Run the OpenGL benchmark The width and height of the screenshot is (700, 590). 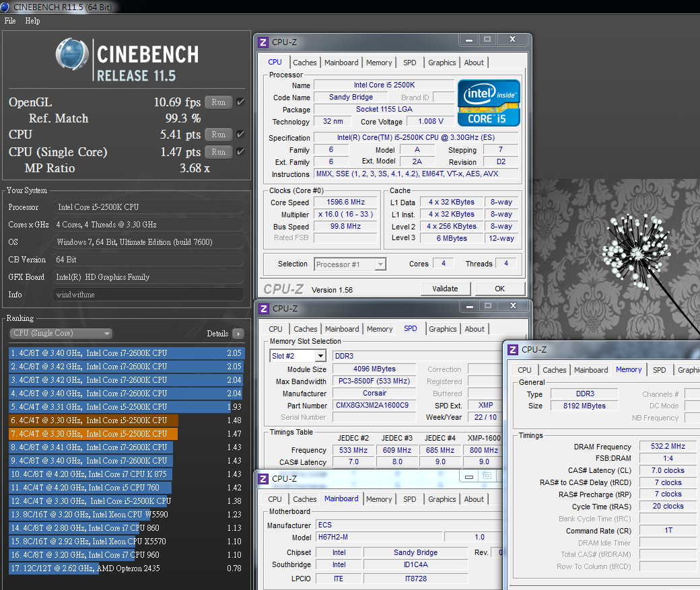click(218, 102)
